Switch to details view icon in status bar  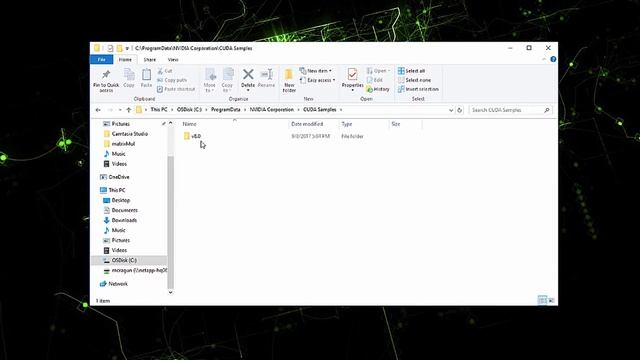pos(542,300)
